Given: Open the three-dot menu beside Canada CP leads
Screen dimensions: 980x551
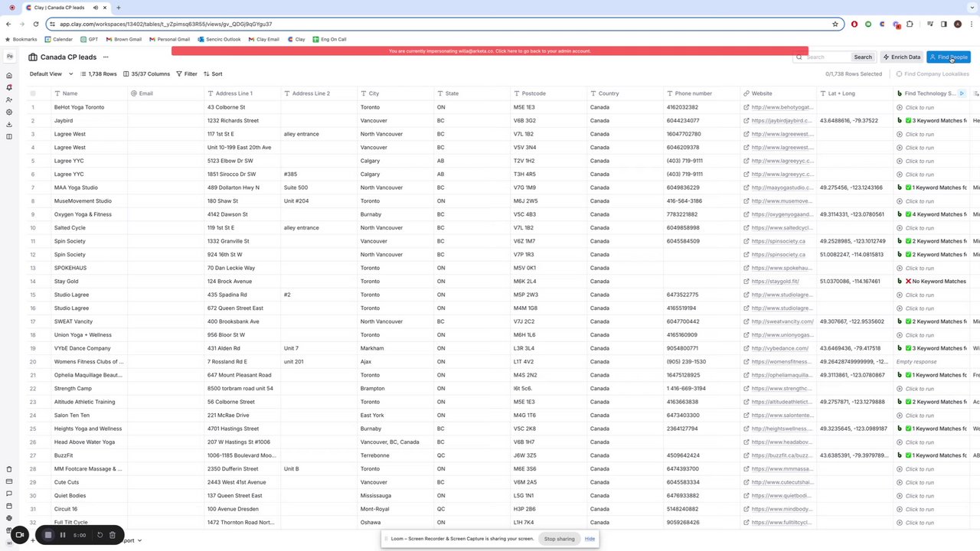Looking at the screenshot, I should tap(106, 57).
